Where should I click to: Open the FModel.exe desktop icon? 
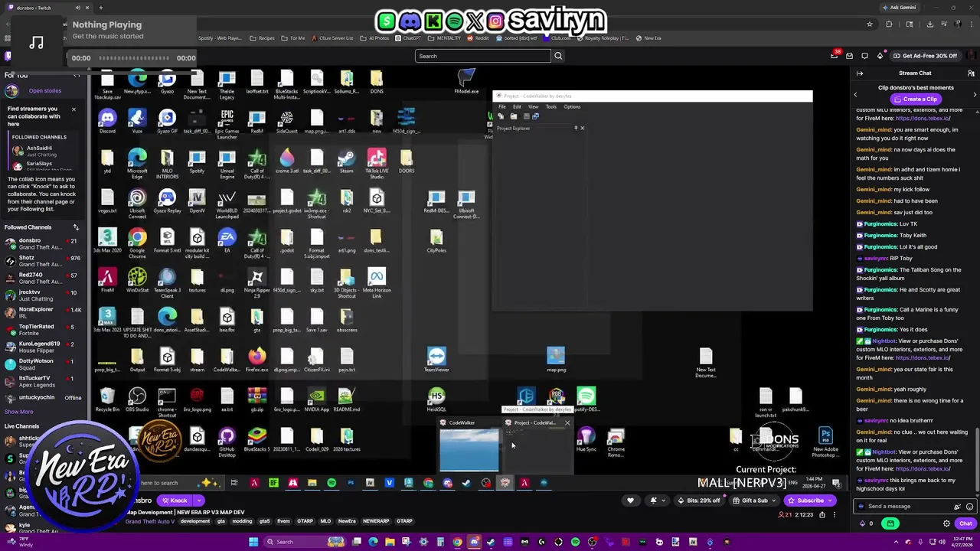pyautogui.click(x=466, y=81)
